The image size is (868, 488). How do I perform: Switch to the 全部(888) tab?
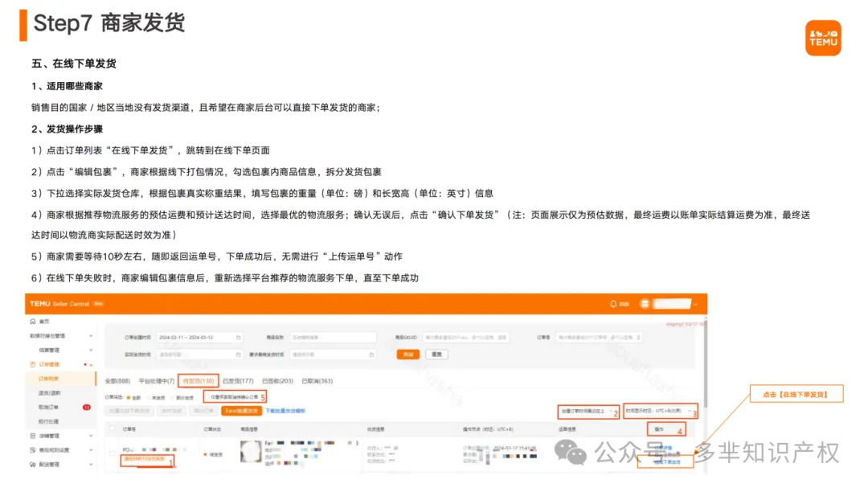coord(117,381)
